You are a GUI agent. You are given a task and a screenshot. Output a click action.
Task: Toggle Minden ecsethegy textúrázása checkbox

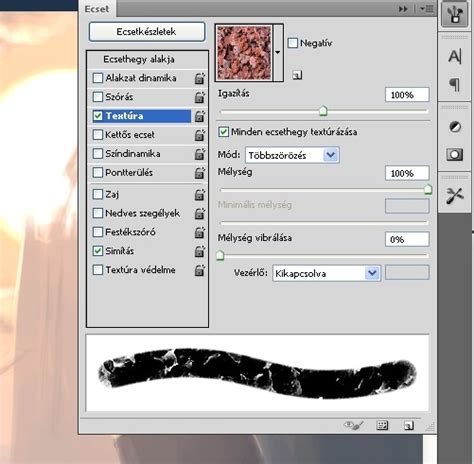(223, 132)
